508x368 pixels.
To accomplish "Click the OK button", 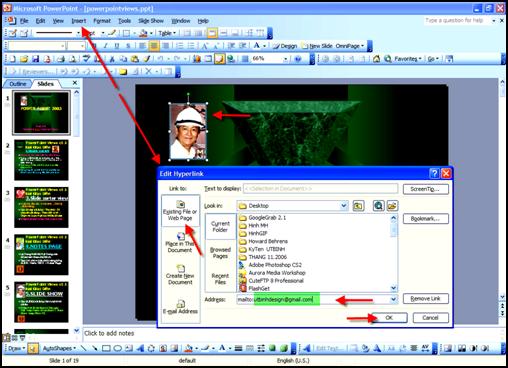I will tap(389, 318).
